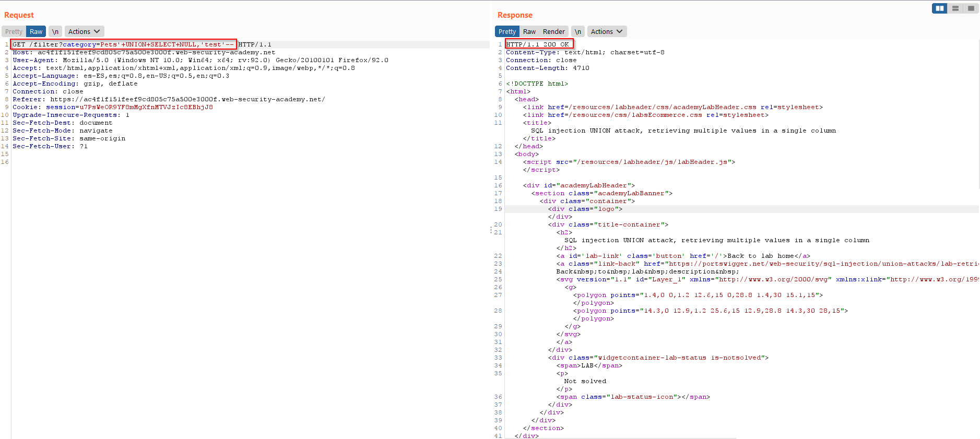Click the Cookie session value

tap(146, 107)
